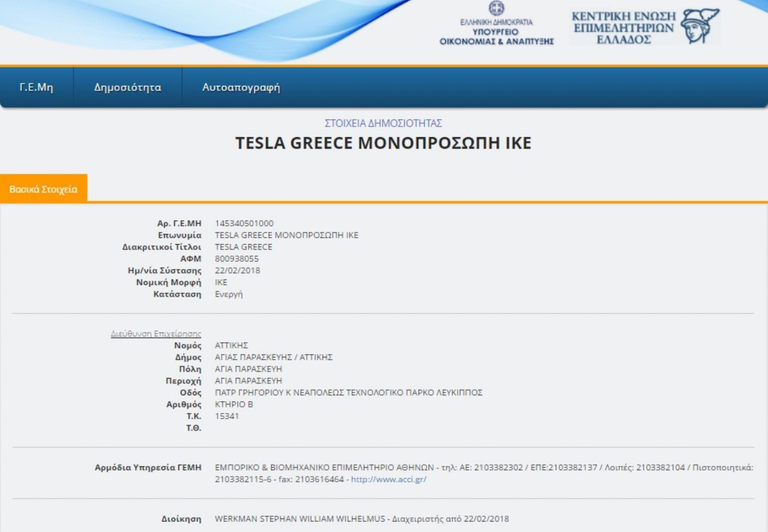768x532 pixels.
Task: Click the Τ.Θ. label
Action: [x=194, y=428]
